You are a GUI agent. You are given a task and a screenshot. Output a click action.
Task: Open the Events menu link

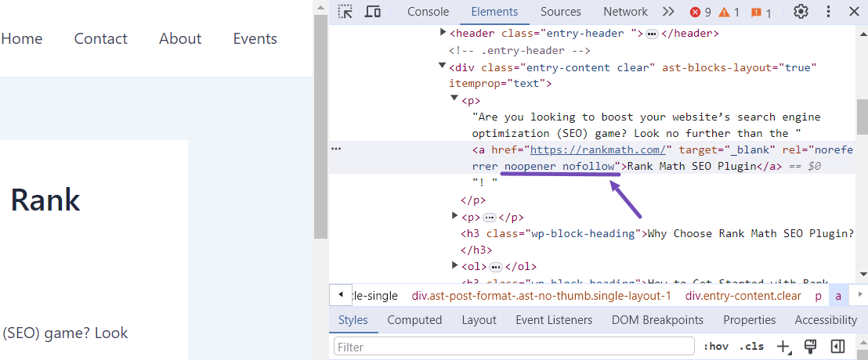[255, 38]
